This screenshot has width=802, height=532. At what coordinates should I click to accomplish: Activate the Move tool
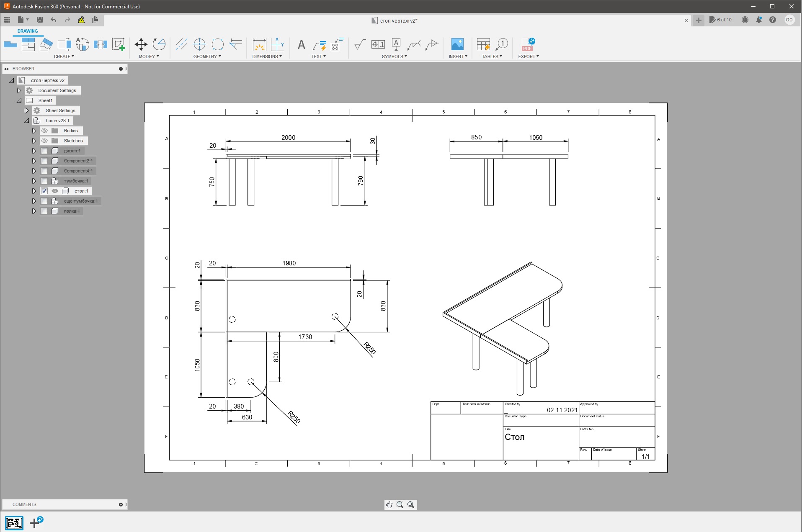(141, 44)
